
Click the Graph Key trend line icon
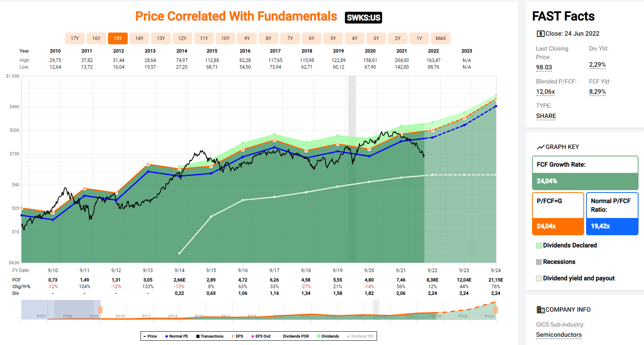point(540,147)
